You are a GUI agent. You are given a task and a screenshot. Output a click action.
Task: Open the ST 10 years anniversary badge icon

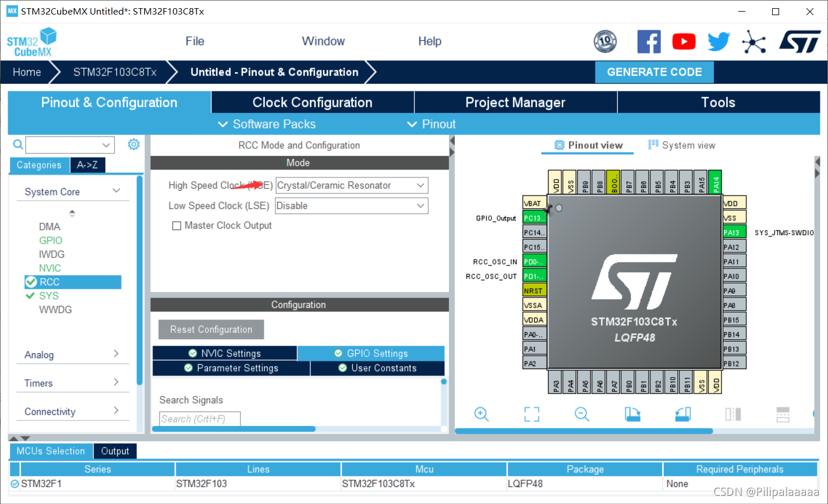click(605, 41)
